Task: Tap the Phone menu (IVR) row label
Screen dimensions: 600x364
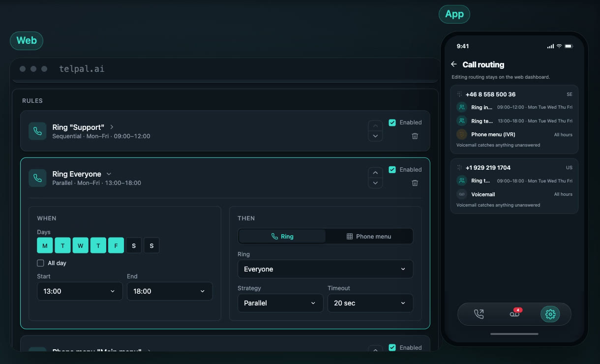Action: (x=493, y=134)
